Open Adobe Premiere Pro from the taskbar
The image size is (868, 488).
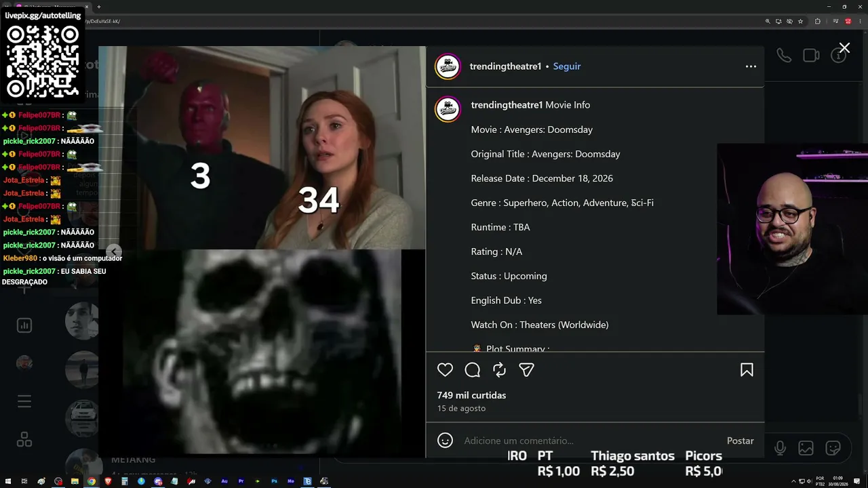click(241, 481)
